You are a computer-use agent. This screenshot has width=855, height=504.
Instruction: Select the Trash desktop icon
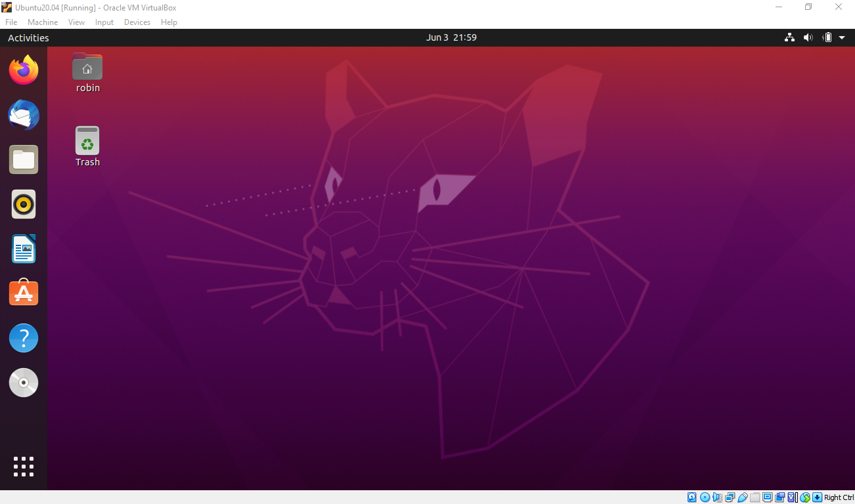coord(87,146)
